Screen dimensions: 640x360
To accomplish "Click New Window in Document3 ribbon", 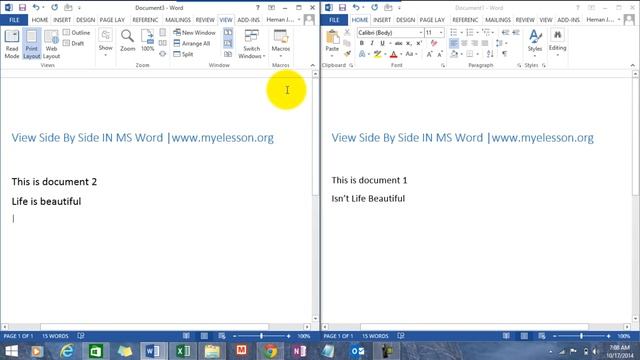I will pos(194,33).
